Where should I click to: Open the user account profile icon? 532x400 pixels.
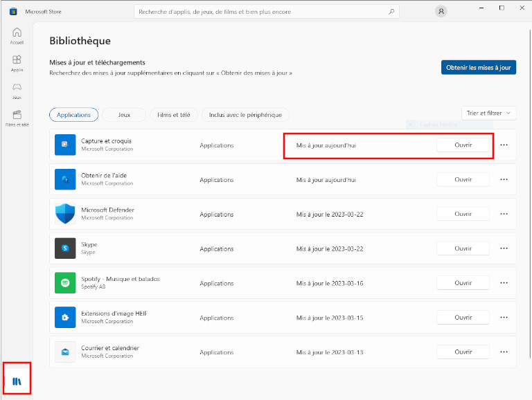pos(441,11)
